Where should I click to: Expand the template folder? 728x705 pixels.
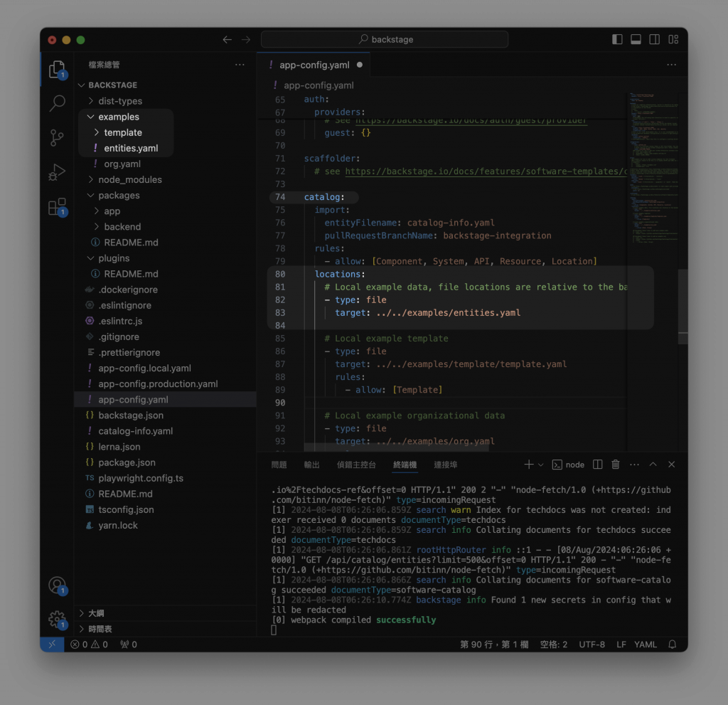tap(164, 132)
